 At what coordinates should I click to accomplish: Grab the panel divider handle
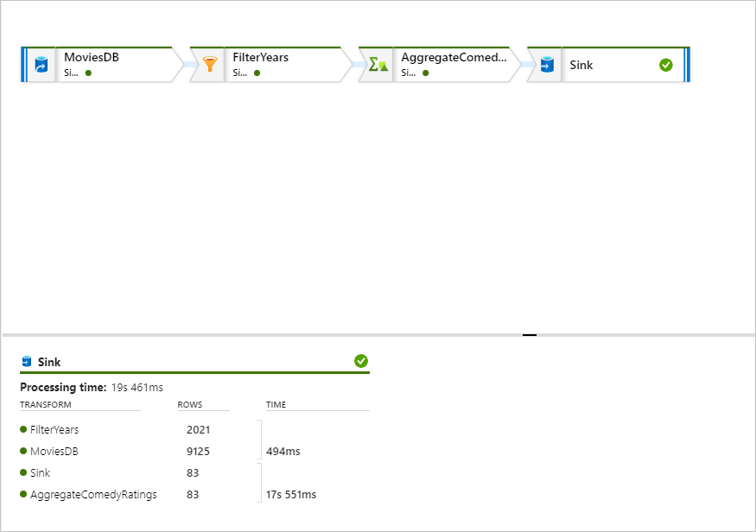[530, 334]
